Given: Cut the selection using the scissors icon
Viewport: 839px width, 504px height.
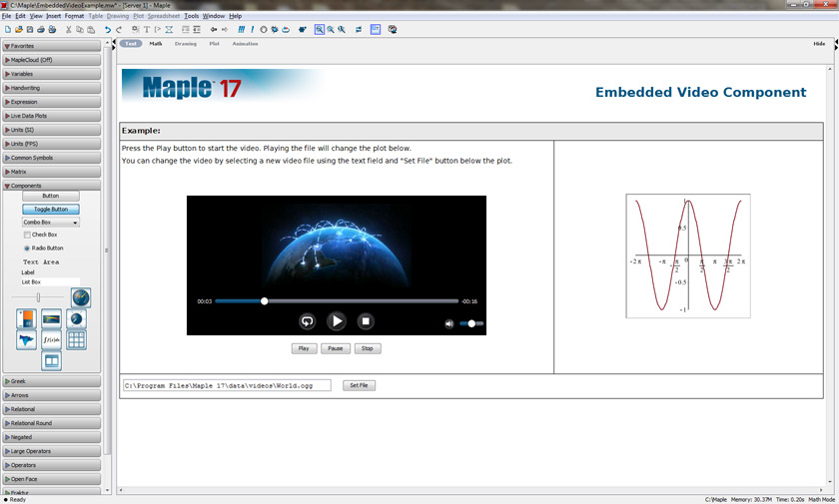Looking at the screenshot, I should [x=69, y=29].
